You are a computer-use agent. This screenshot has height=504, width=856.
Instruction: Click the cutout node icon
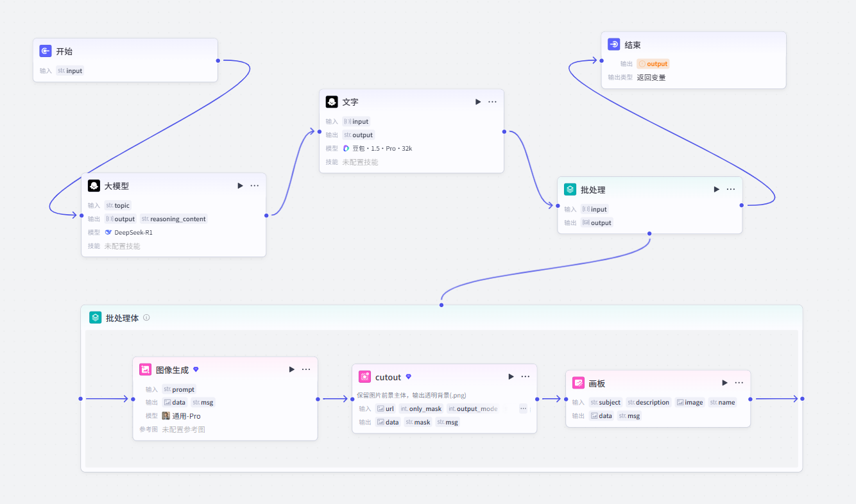(x=365, y=377)
